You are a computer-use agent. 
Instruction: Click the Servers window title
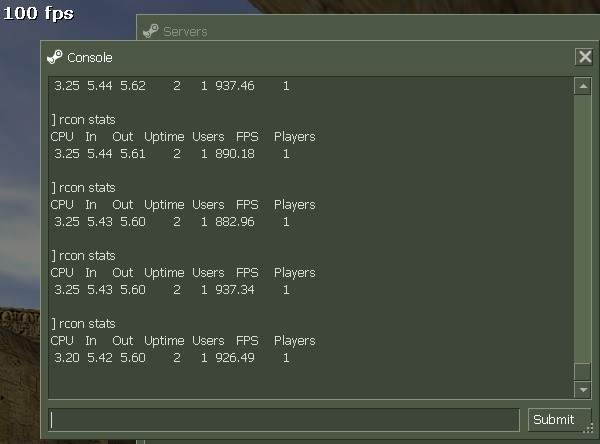click(185, 31)
